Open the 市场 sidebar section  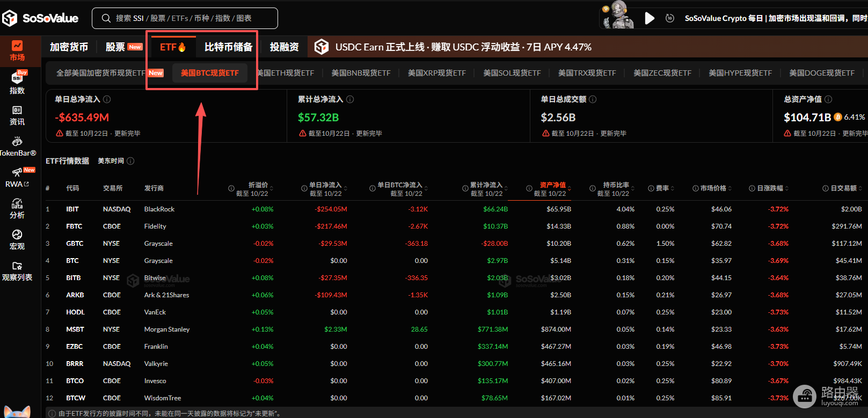click(x=17, y=51)
